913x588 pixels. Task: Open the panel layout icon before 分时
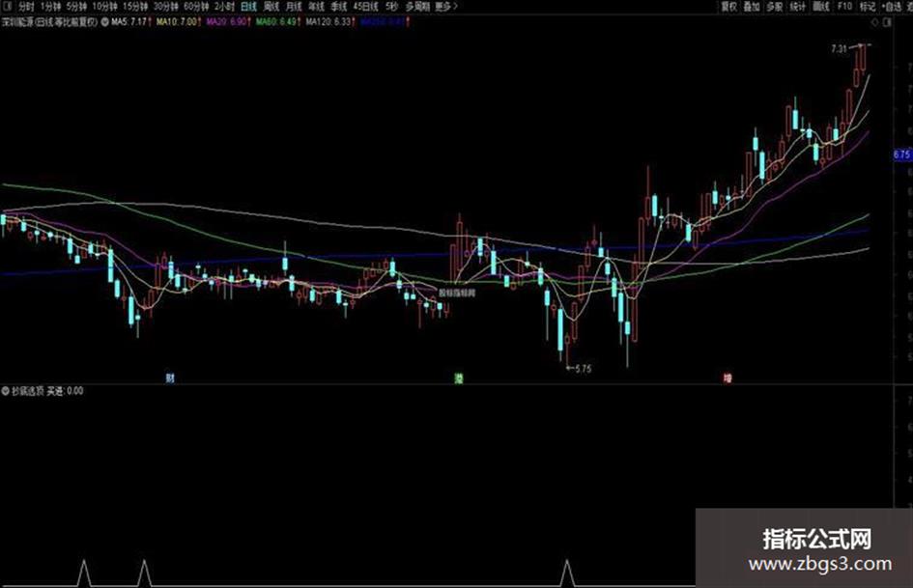click(x=8, y=7)
